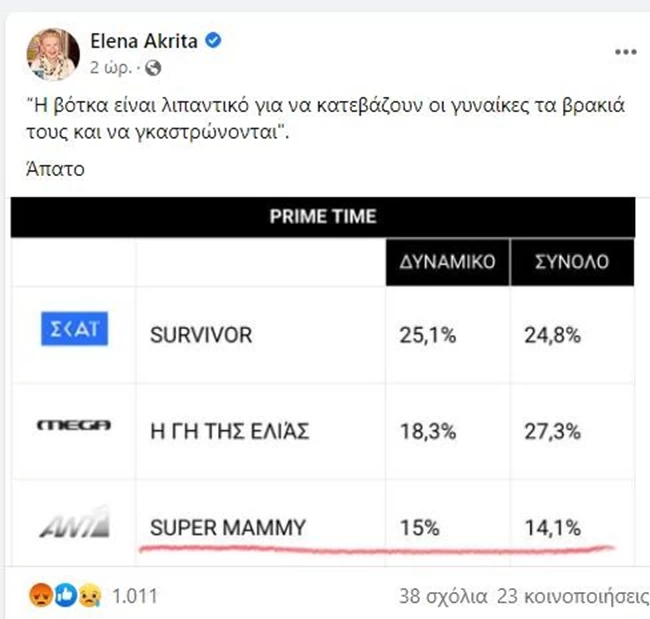The image size is (650, 619).
Task: Click the public globe privacy icon
Action: [153, 69]
